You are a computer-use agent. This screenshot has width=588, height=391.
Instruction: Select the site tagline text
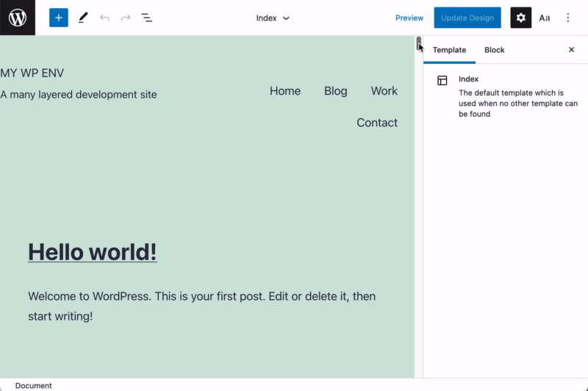click(79, 95)
